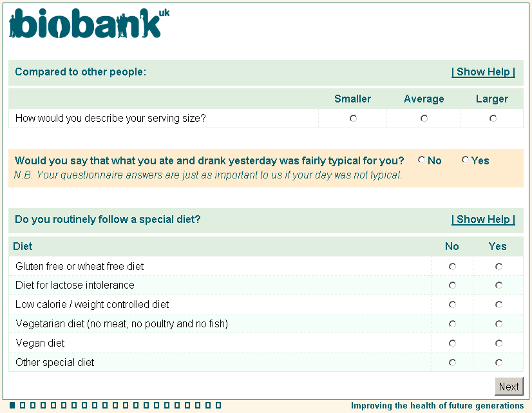Select Smaller serving size option
Viewport: 532px width, 413px height.
pyautogui.click(x=353, y=119)
